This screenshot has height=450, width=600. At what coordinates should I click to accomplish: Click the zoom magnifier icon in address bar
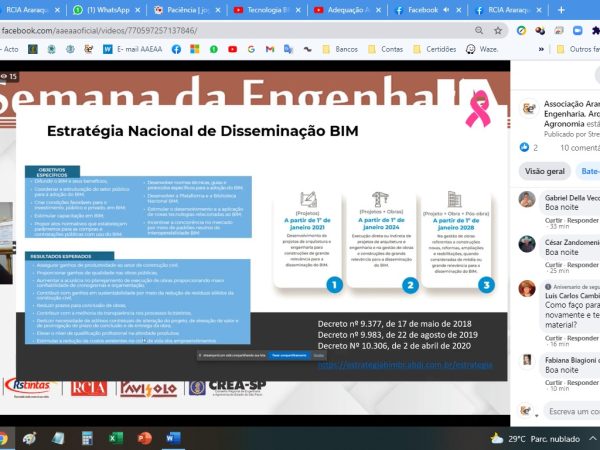coord(479,30)
